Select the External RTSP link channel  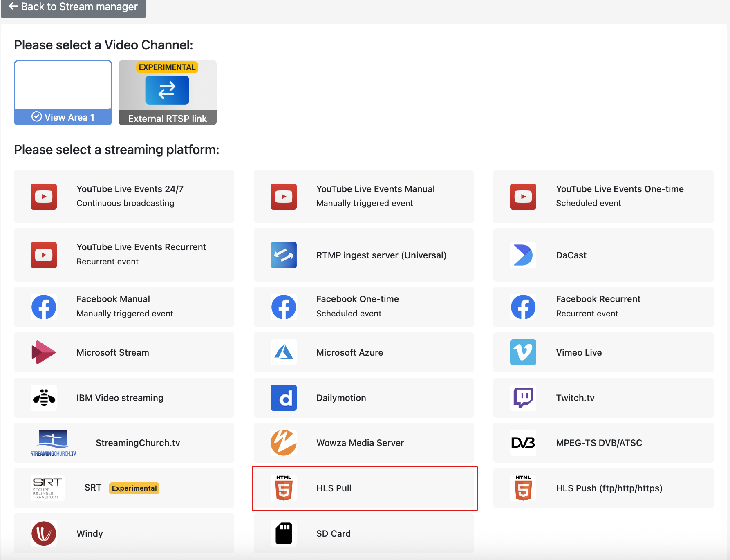(x=168, y=93)
